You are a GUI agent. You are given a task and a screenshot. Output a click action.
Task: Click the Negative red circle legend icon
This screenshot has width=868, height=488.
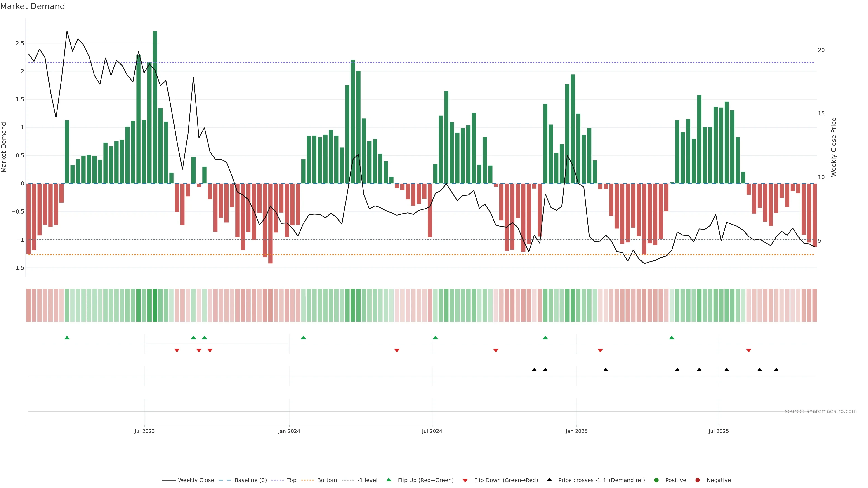pos(698,480)
